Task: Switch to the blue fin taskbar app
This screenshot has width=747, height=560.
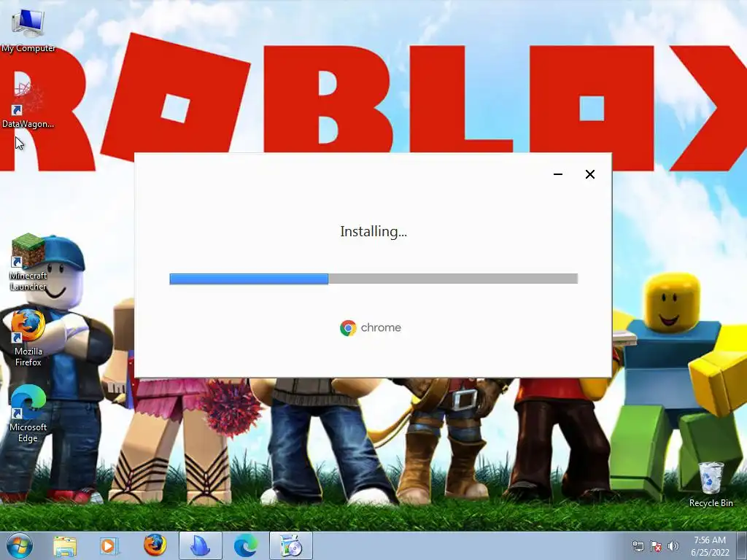Action: (200, 545)
